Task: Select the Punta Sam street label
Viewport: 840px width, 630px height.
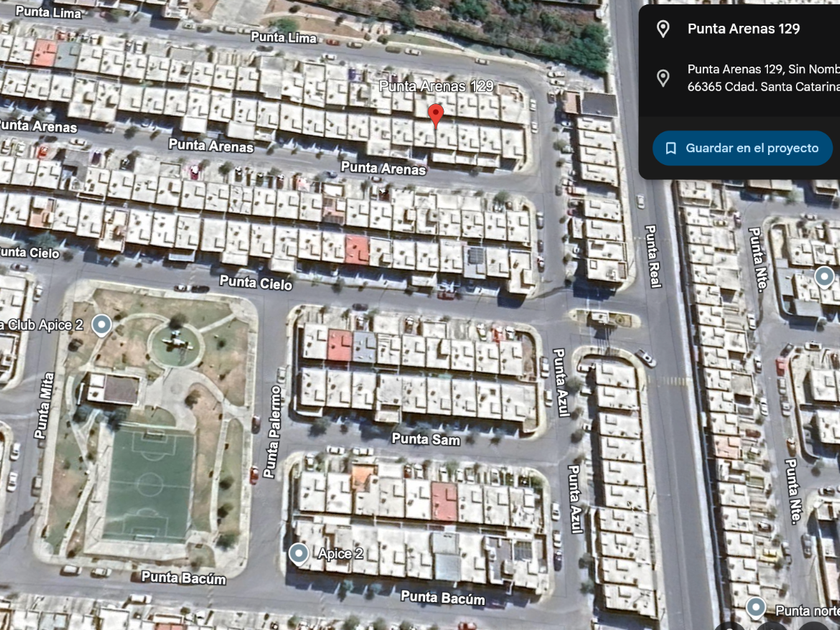Action: tap(426, 439)
